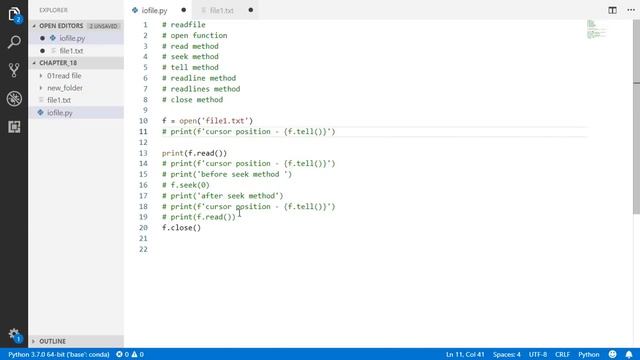This screenshot has width=640, height=360.
Task: Click the unsaved dot beside iofile.py in Open Editors
Action: 42,38
